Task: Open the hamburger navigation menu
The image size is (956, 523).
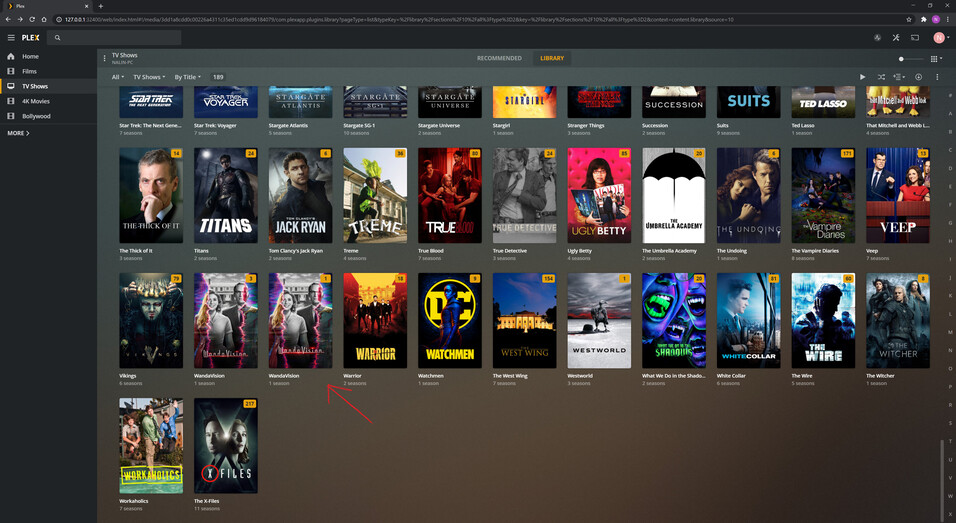Action: 11,38
